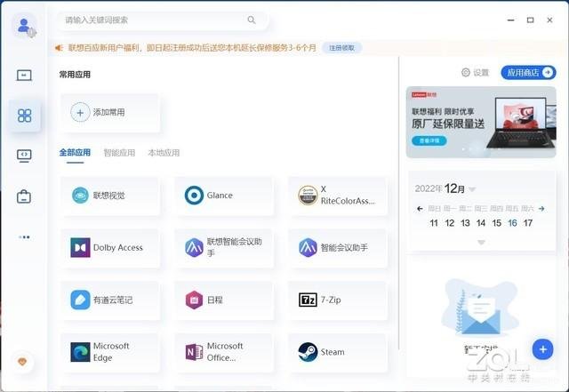Select the briefcase icon in sidebar

[24, 196]
